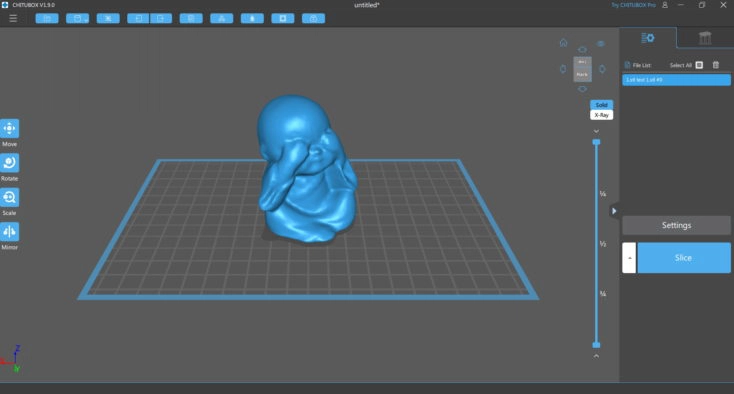
Task: Switch to Solid render mode
Action: tap(602, 105)
